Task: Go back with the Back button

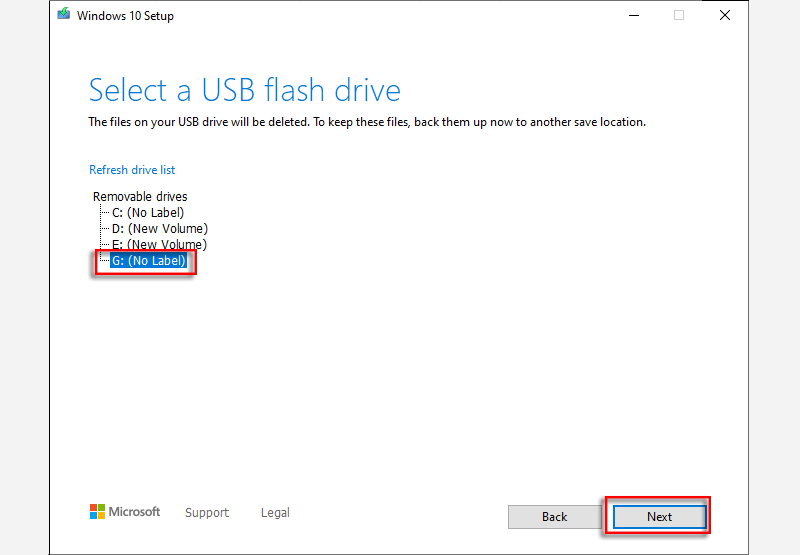Action: click(x=554, y=517)
